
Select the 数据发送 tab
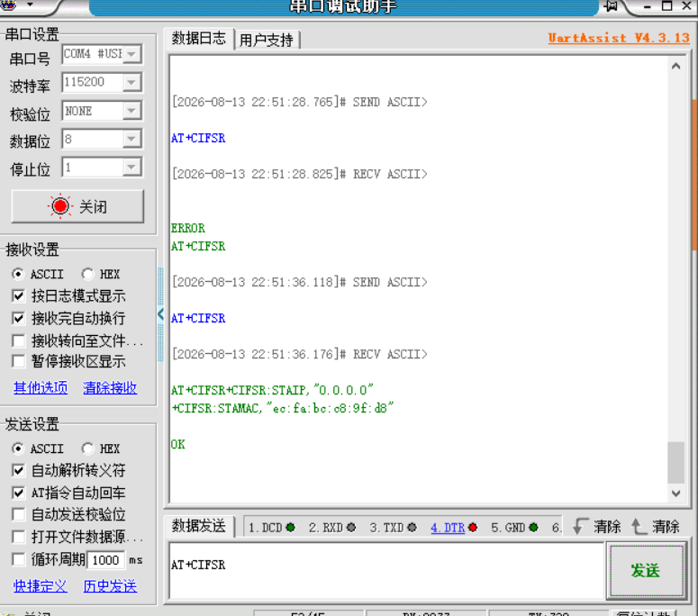coord(198,526)
